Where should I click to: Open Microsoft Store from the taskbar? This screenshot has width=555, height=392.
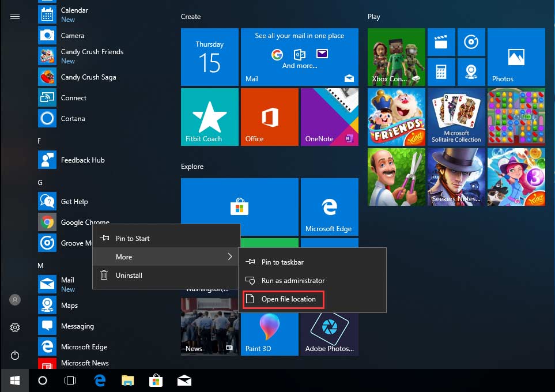(x=156, y=380)
